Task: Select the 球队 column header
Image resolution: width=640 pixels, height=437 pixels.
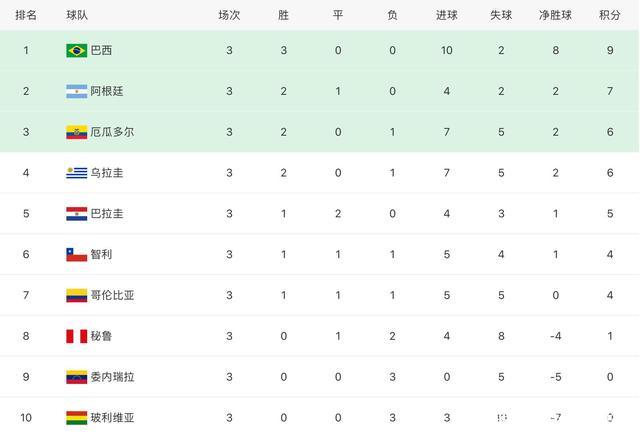Action: click(x=77, y=16)
